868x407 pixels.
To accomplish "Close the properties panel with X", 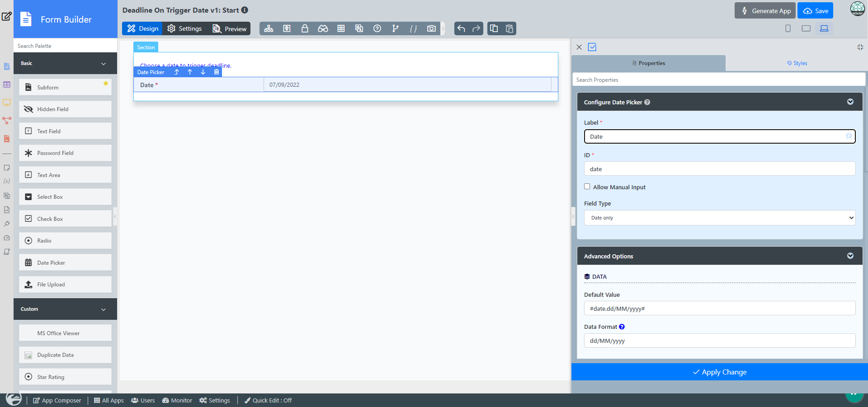I will click(579, 47).
